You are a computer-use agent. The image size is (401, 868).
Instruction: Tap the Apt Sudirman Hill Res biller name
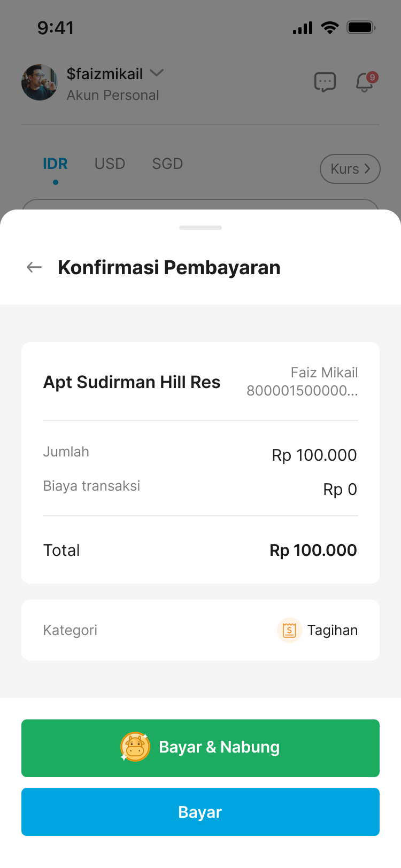click(132, 382)
